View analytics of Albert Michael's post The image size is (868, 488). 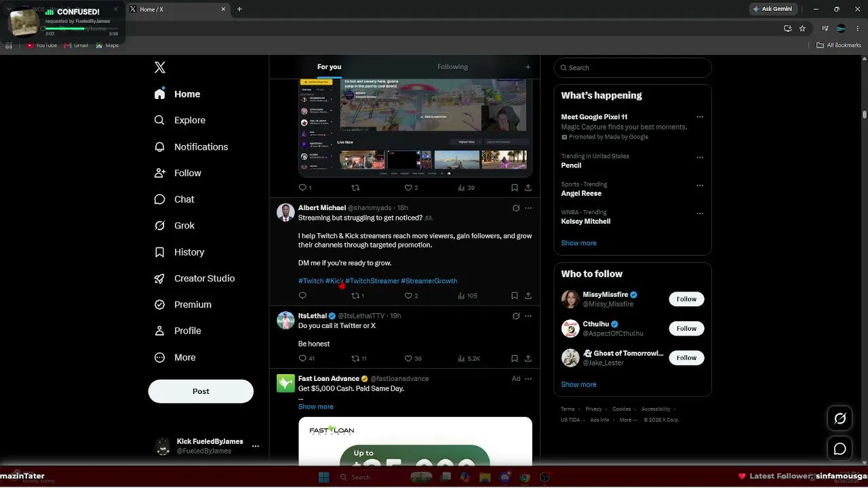[467, 296]
